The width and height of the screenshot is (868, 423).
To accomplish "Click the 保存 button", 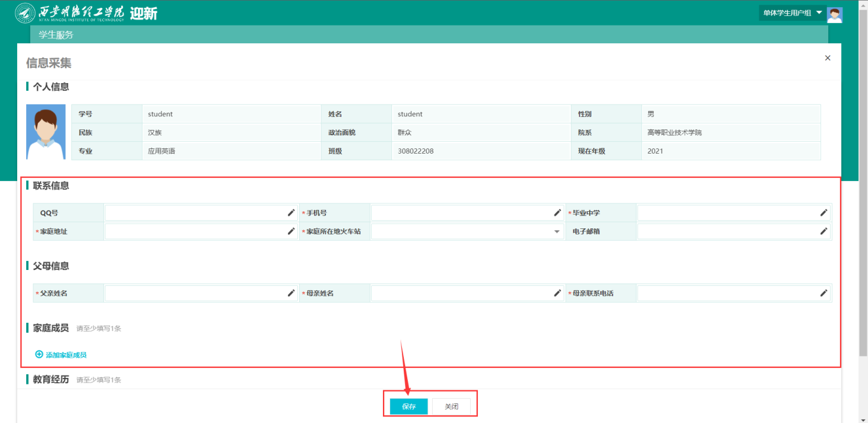I will [408, 406].
